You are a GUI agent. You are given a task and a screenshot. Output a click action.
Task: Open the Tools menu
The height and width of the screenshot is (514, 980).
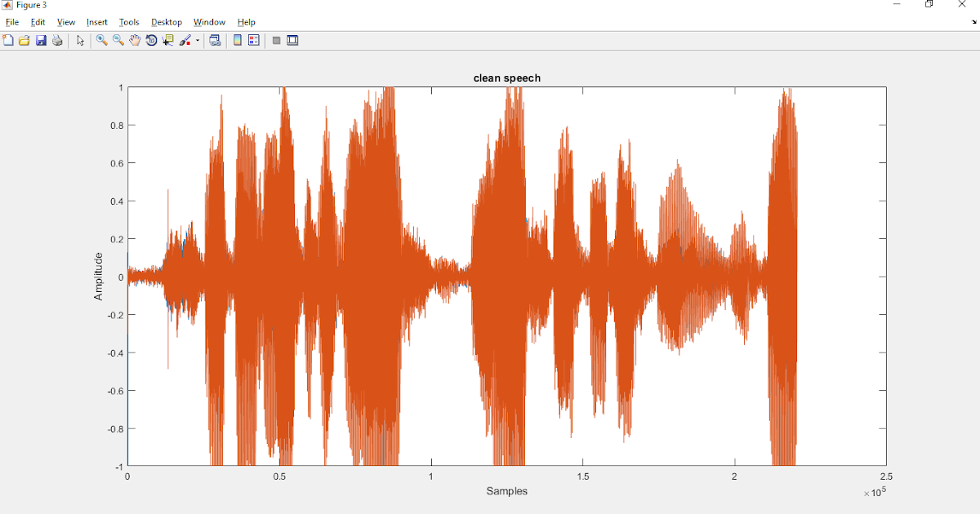click(x=128, y=22)
